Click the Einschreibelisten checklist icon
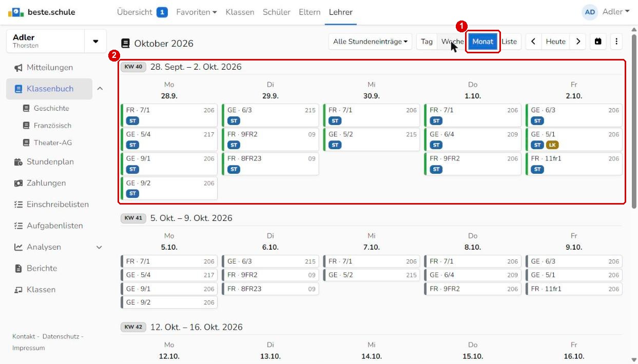The image size is (638, 364). 18,205
